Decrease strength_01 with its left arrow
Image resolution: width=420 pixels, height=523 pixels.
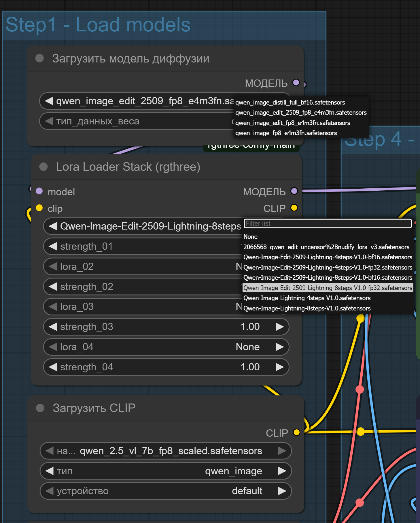pos(53,246)
